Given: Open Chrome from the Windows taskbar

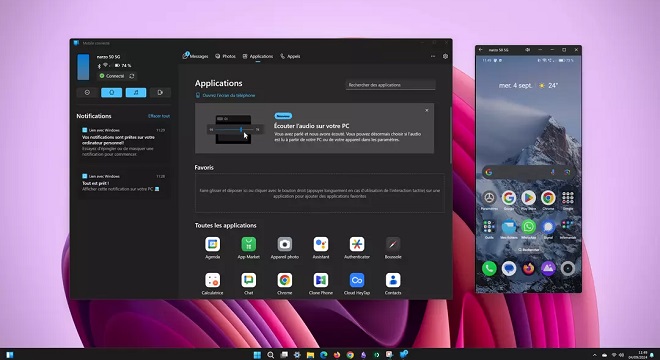Looking at the screenshot, I should (350, 355).
